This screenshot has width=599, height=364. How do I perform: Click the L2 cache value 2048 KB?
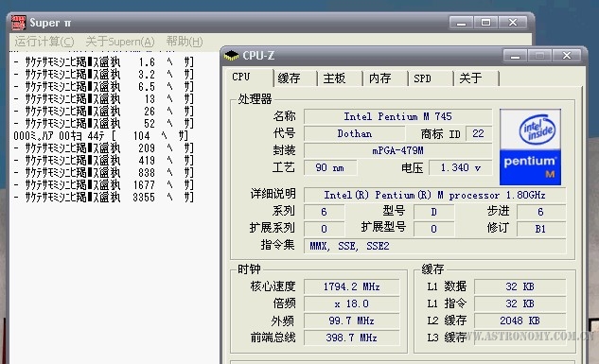coord(520,321)
